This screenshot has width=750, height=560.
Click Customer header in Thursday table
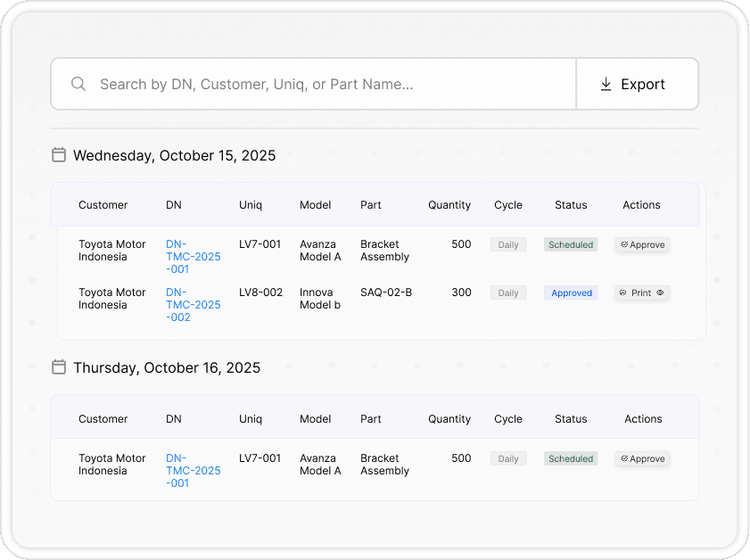point(103,419)
